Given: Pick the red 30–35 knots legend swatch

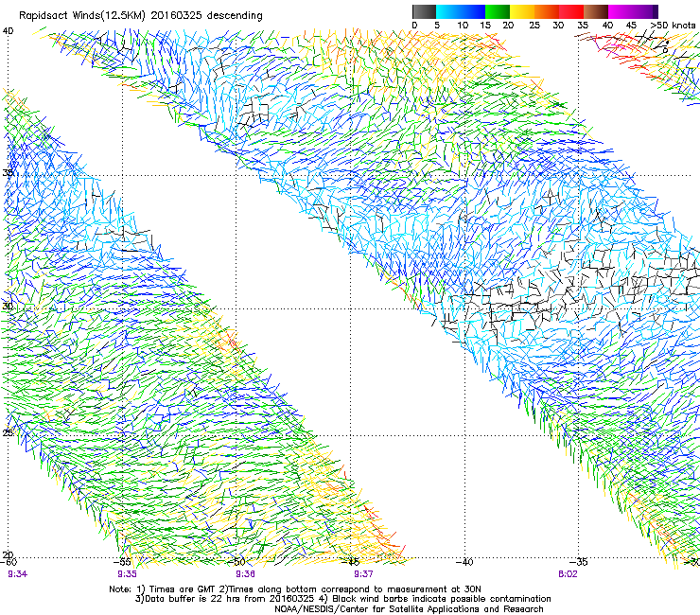Looking at the screenshot, I should [571, 11].
